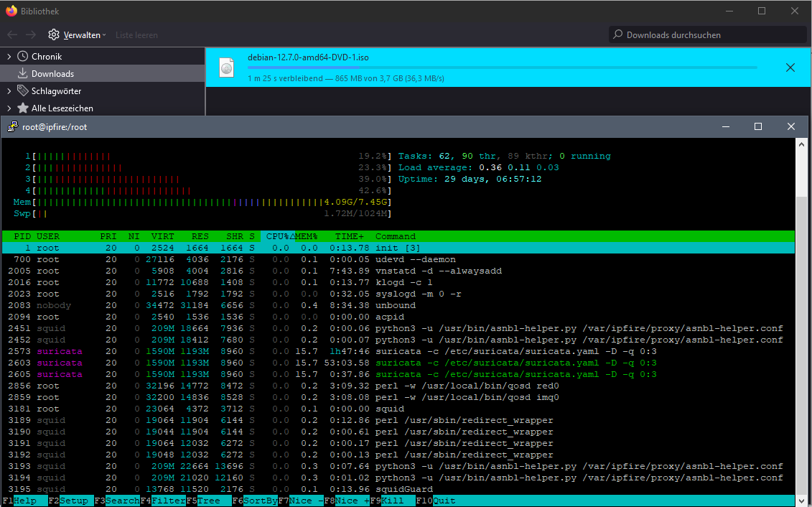Minimize the root@ipfire terminal window

726,126
